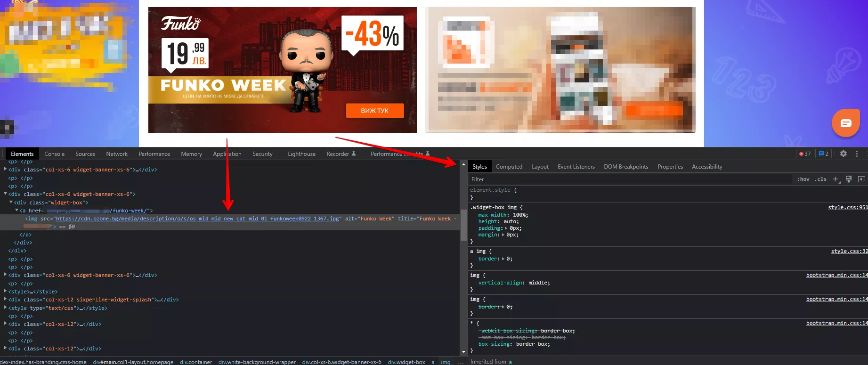Expand the collapsed style node
868x365 pixels.
point(6,291)
